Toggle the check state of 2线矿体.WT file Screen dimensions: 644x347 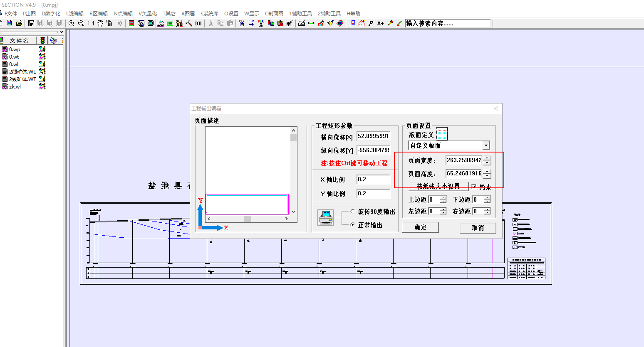click(x=5, y=79)
